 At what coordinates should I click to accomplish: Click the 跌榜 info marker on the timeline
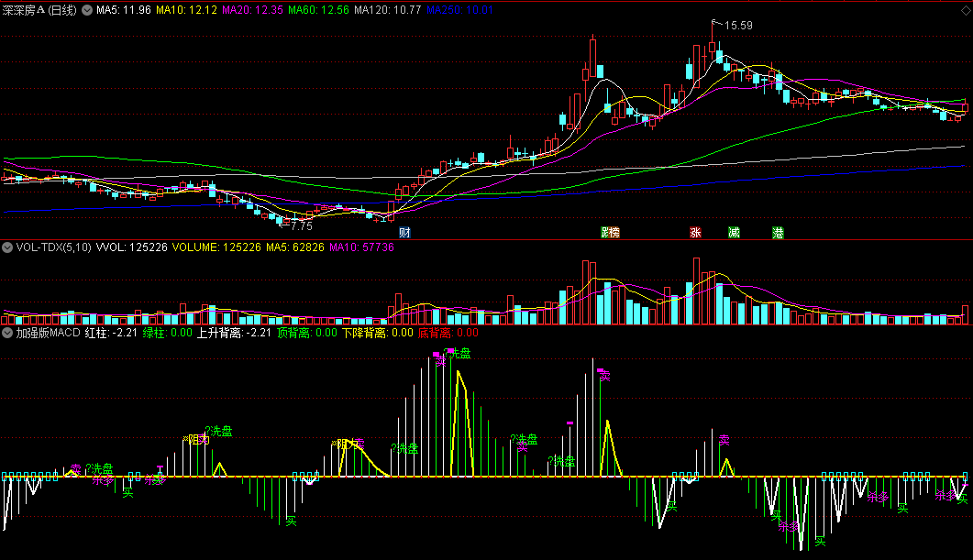611,233
